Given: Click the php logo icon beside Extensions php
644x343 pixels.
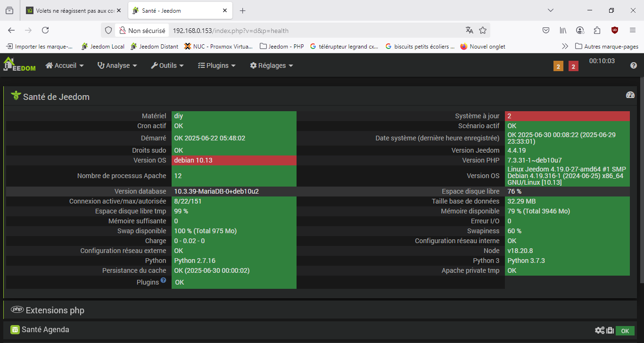Looking at the screenshot, I should (x=17, y=310).
